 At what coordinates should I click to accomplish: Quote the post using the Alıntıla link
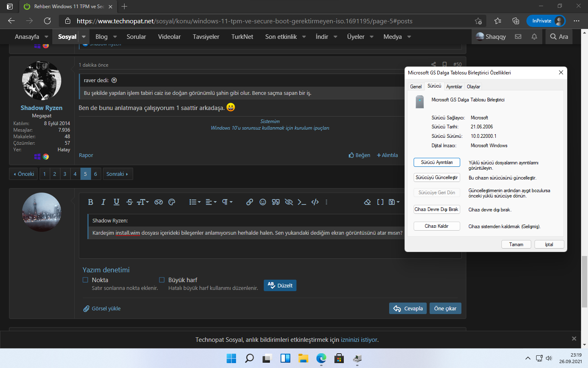(387, 155)
